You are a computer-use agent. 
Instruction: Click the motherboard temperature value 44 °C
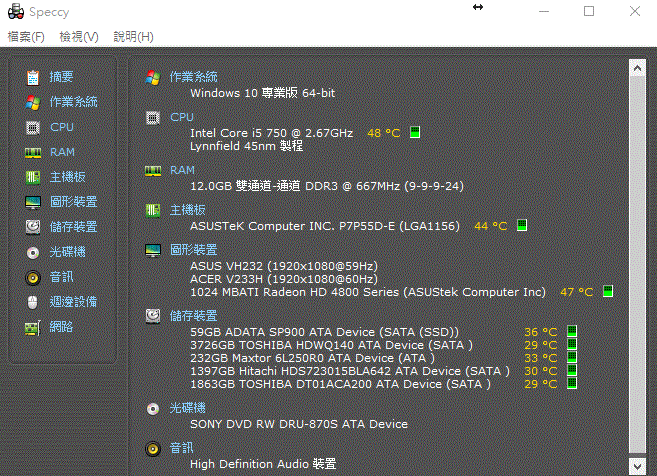pyautogui.click(x=491, y=226)
